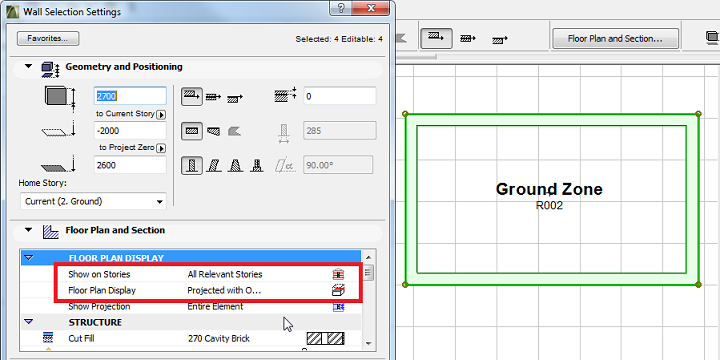Collapse the FLOOR PLAN DISPLAY group
Image resolution: width=720 pixels, height=360 pixels.
[x=28, y=258]
